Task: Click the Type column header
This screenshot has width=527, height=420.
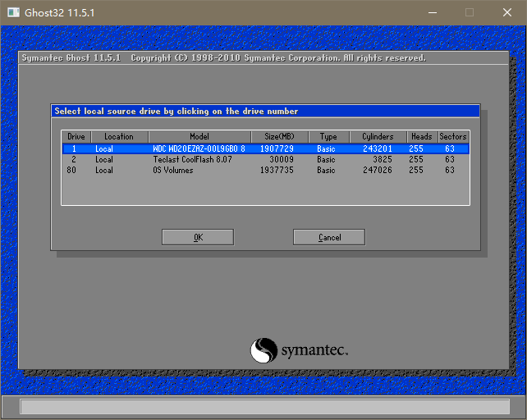Action: click(x=328, y=137)
